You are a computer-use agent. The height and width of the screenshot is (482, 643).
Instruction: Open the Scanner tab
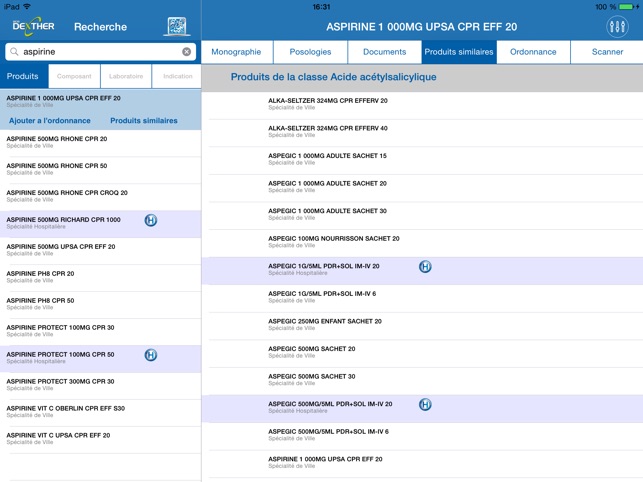(x=607, y=52)
